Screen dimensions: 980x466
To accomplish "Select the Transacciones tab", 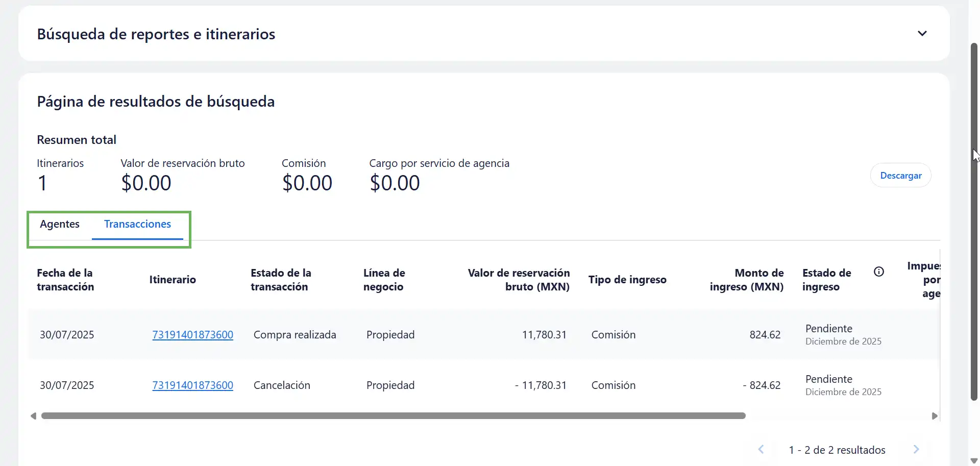I will click(x=137, y=224).
